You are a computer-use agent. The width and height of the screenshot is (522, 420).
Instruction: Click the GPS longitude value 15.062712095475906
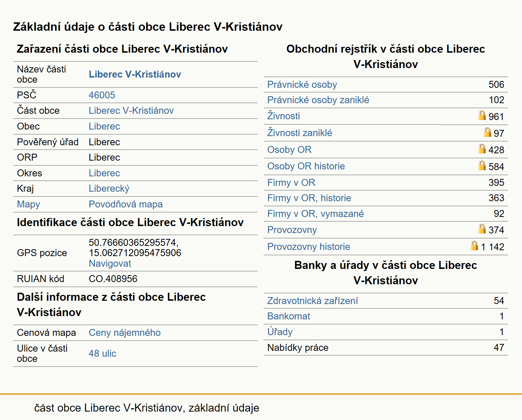coord(135,253)
